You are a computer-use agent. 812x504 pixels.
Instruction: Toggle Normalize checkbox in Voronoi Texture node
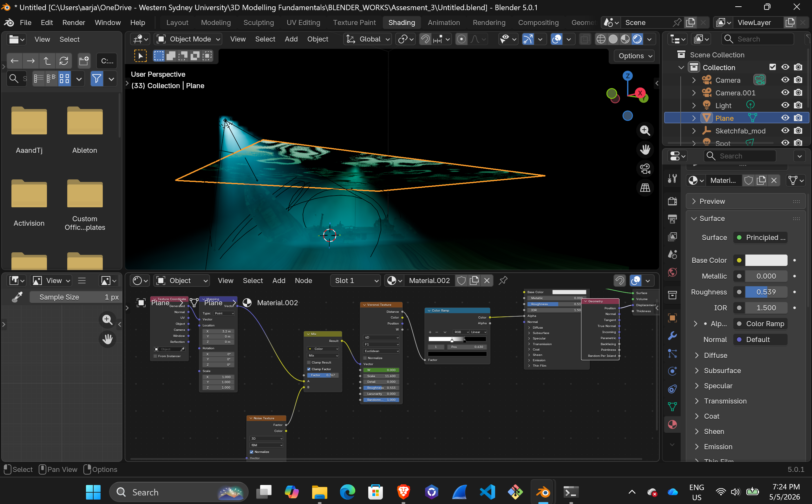pyautogui.click(x=365, y=358)
